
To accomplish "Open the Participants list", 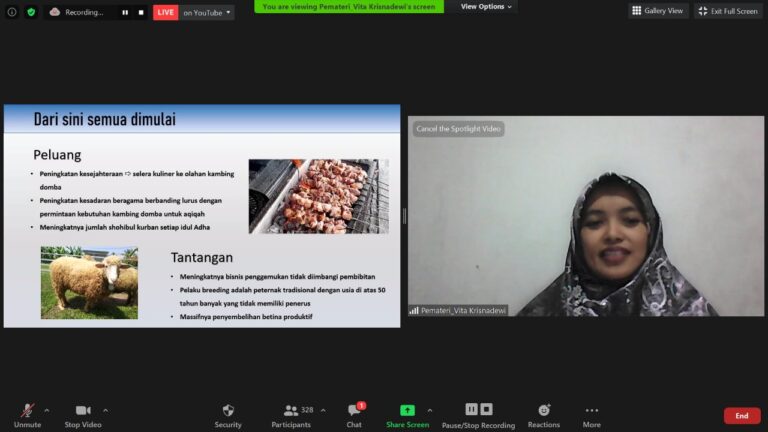I will (291, 414).
